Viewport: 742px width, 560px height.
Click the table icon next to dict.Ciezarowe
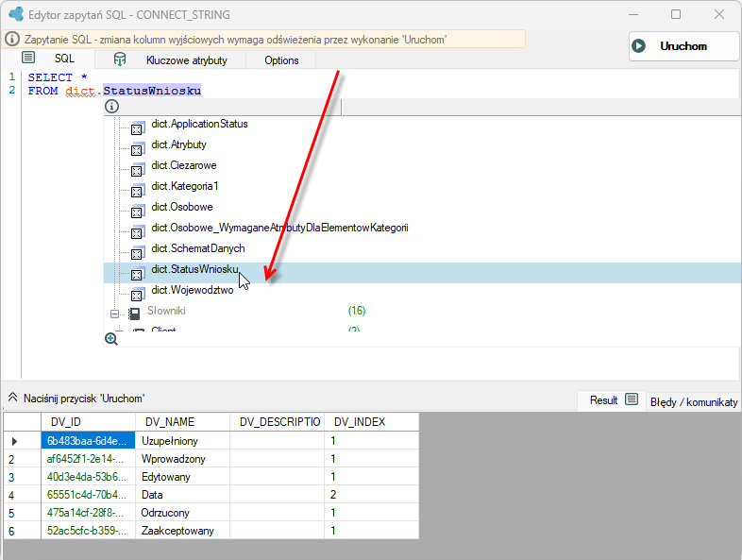pyautogui.click(x=137, y=169)
